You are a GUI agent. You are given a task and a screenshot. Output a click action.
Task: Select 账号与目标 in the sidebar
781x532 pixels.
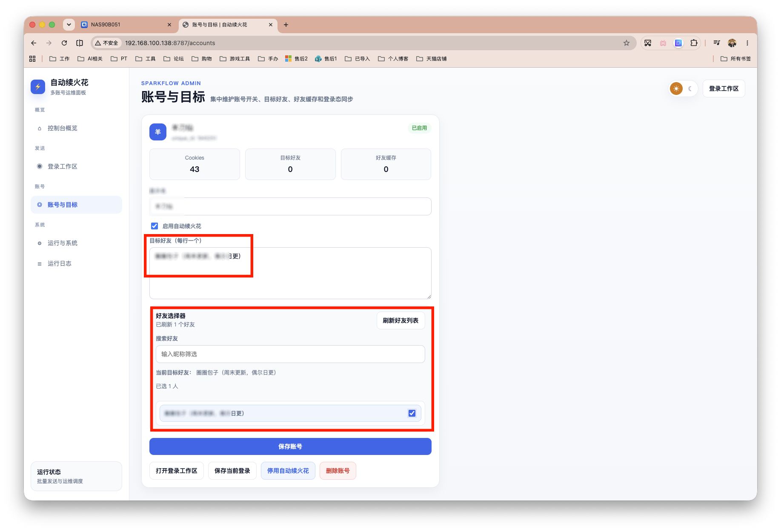[76, 205]
